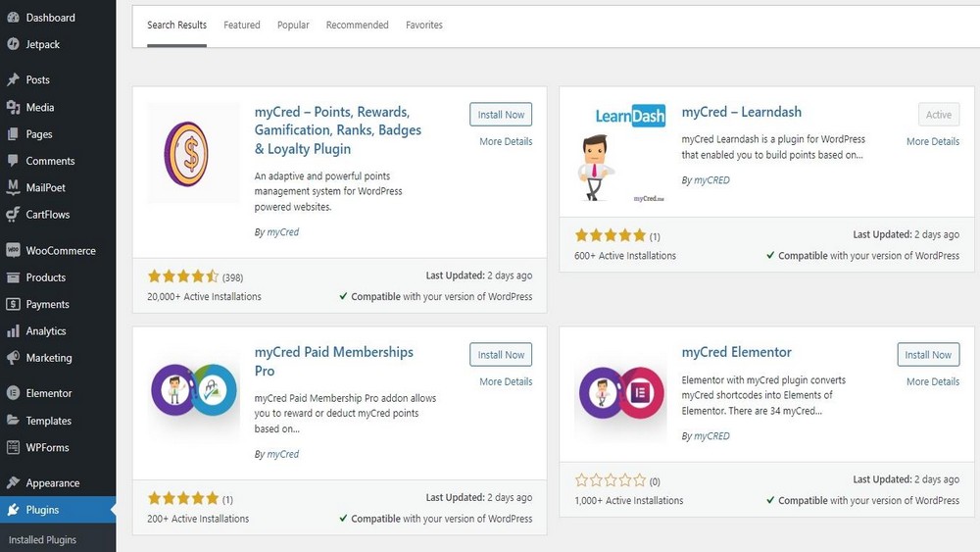980x552 pixels.
Task: Open Jetpack via its sidebar icon
Action: click(x=13, y=44)
